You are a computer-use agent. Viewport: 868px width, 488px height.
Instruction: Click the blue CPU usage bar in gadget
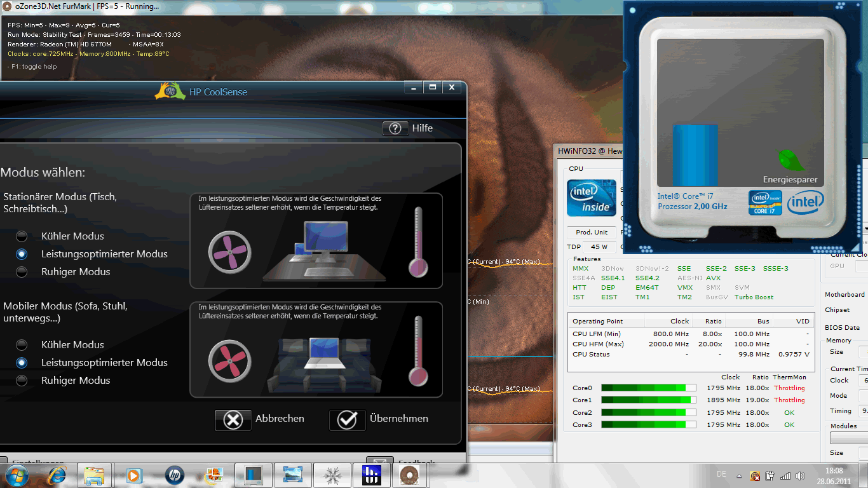(x=695, y=156)
